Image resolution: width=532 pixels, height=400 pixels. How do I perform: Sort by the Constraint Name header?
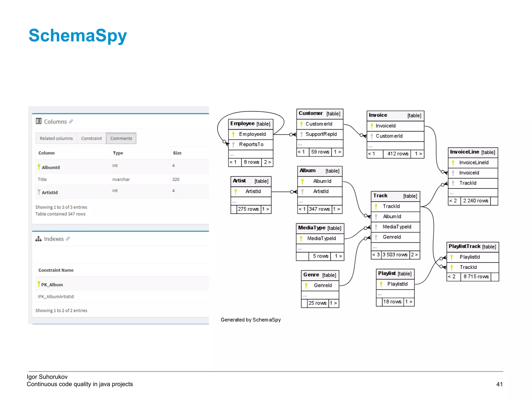56,270
